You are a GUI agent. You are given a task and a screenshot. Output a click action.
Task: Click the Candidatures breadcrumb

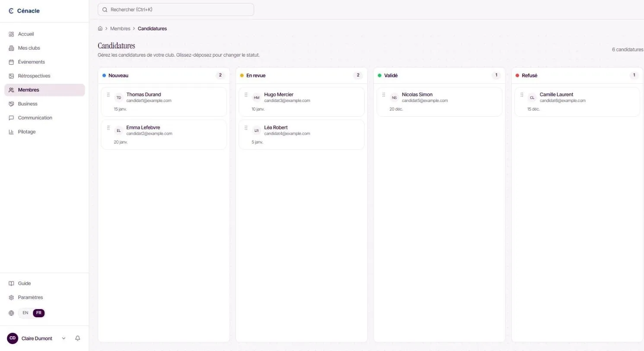(152, 29)
